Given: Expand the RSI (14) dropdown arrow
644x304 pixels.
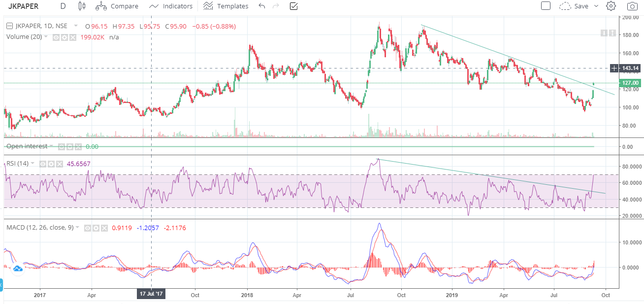Looking at the screenshot, I should pyautogui.click(x=32, y=163).
